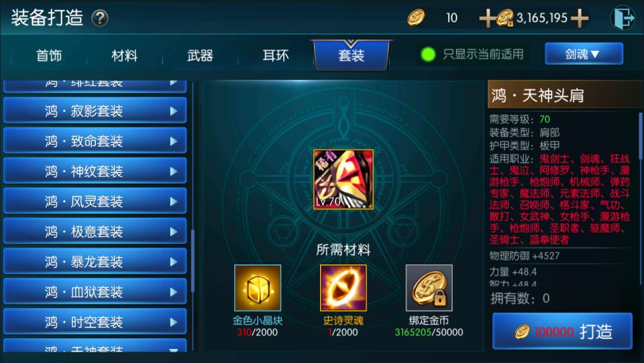644x363 pixels.
Task: Tap the 绑定金币 material icon
Action: (x=429, y=288)
